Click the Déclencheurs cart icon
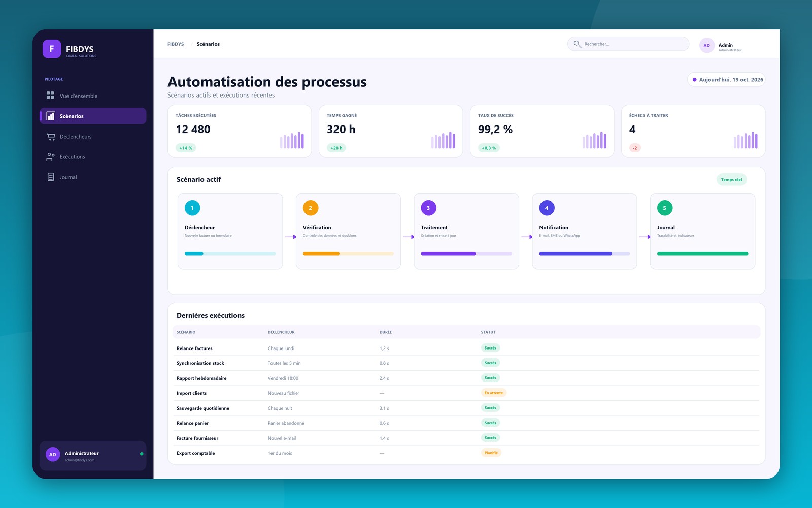This screenshot has height=508, width=812. [51, 136]
